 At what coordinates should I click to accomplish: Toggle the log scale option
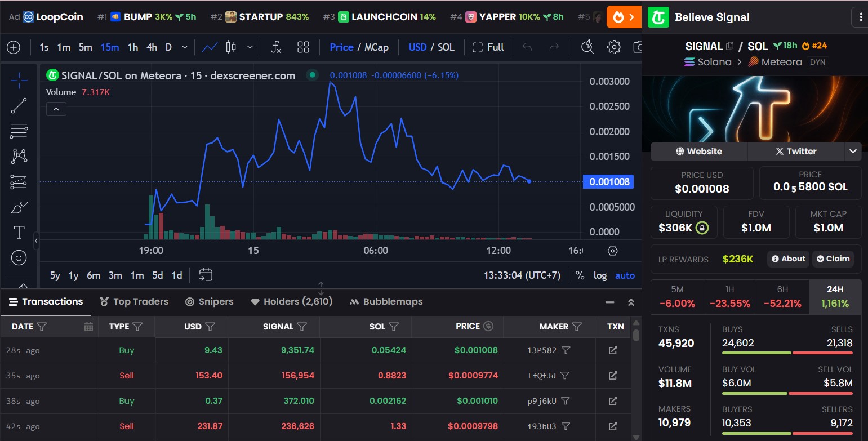tap(600, 275)
